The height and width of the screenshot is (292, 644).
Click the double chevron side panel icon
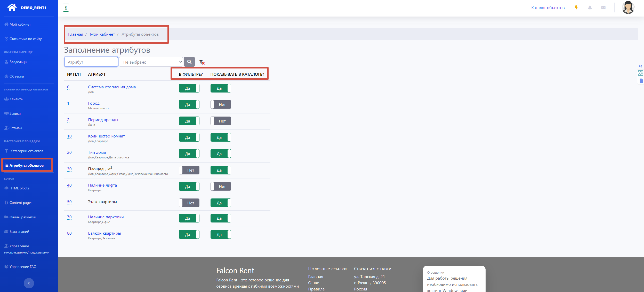(x=640, y=66)
